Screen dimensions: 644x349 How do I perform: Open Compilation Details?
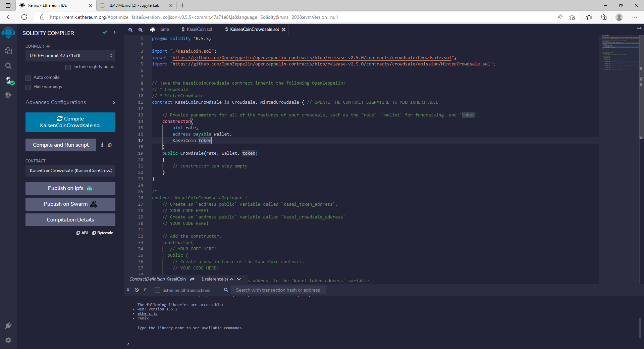tap(70, 220)
